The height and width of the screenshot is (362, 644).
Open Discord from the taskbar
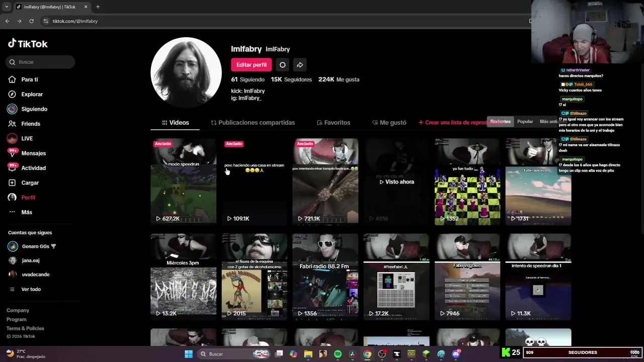tap(456, 354)
